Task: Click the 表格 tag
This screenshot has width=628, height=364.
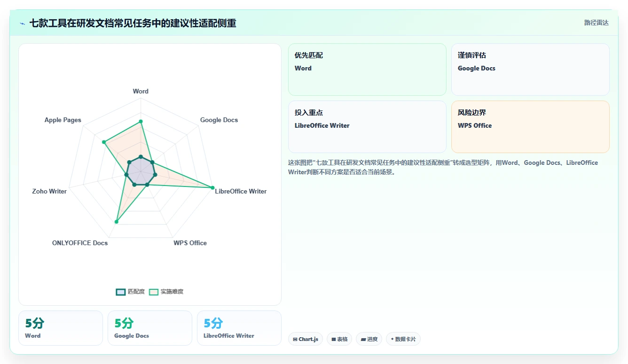Action: coord(339,339)
